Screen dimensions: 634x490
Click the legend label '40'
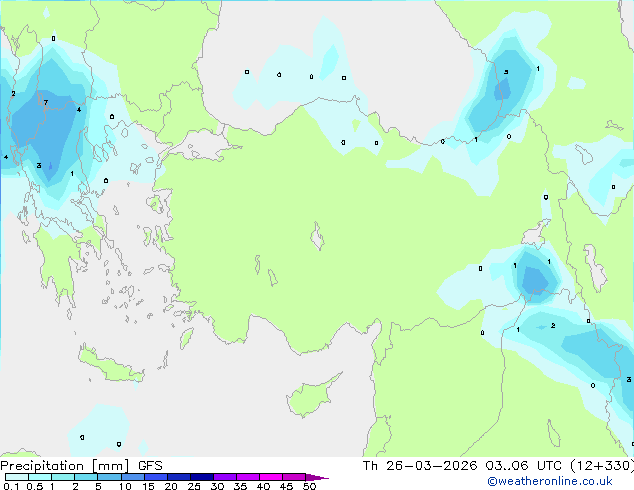(263, 486)
